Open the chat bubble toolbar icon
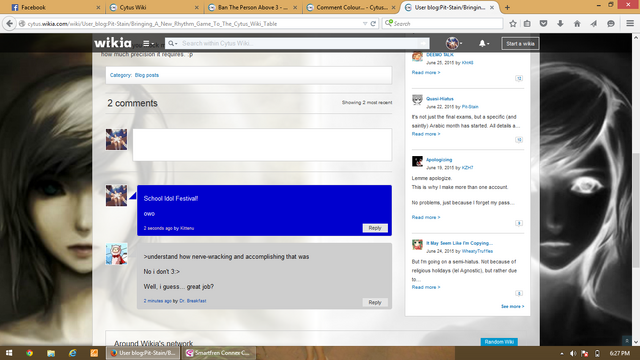 610,24
